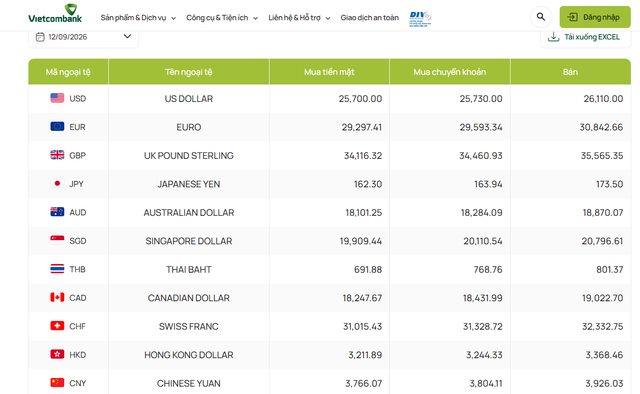Viewport: 640px width, 394px height.
Task: Click the CHF currency code
Action: pos(78,327)
